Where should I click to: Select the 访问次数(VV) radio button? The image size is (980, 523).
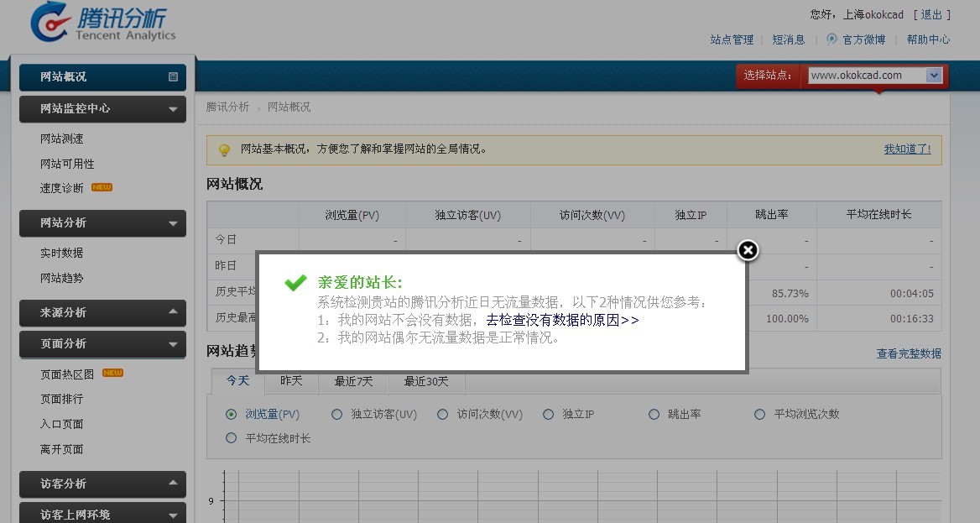click(x=442, y=414)
